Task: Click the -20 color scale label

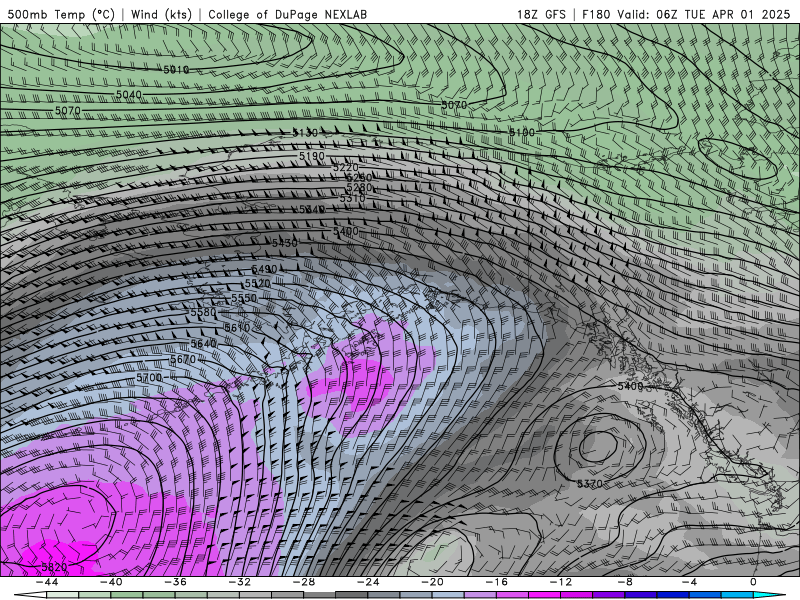Action: (432, 582)
